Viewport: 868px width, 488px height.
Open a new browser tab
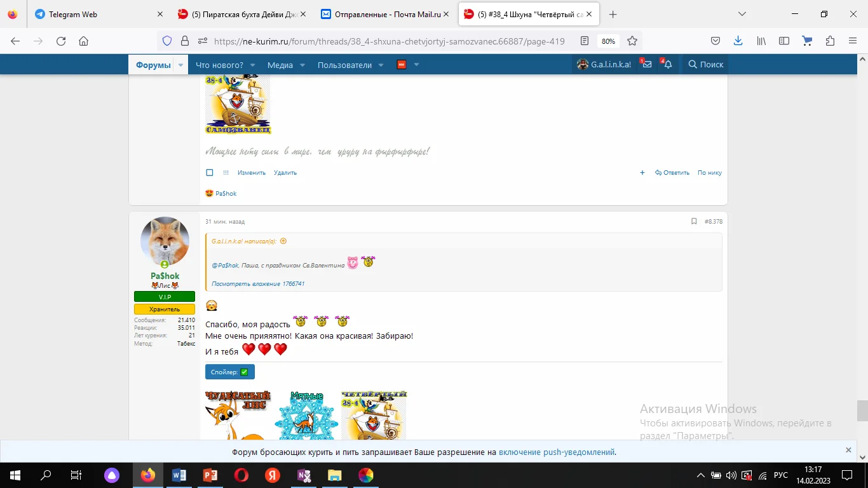pos(613,14)
